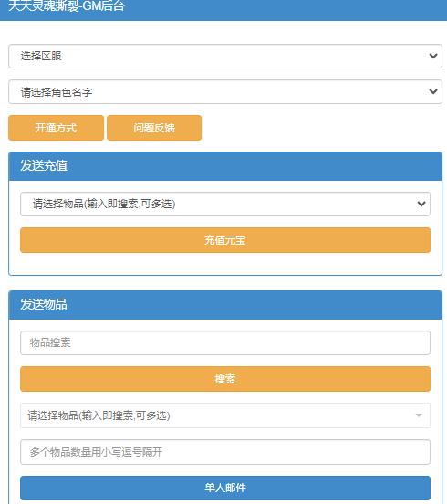The width and height of the screenshot is (447, 504).
Task: Expand the multi-select item box under 发送物品
Action: 225,415
